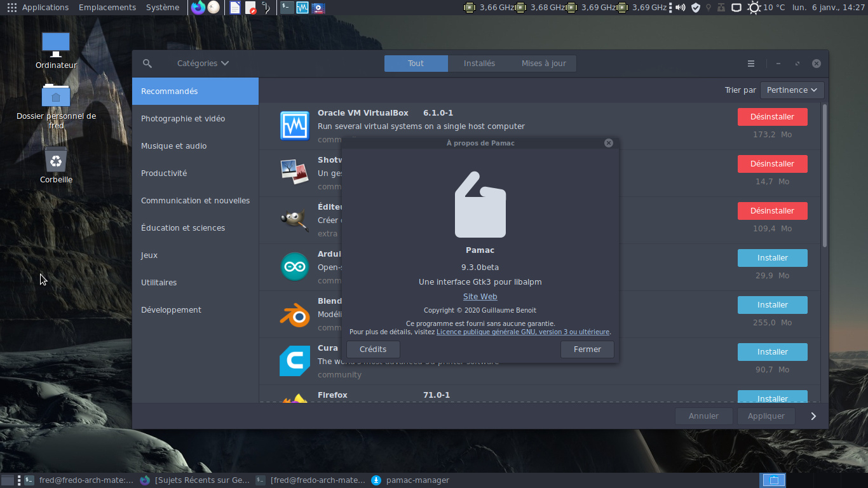
Task: Click the volume speaker tray icon
Action: [x=681, y=8]
